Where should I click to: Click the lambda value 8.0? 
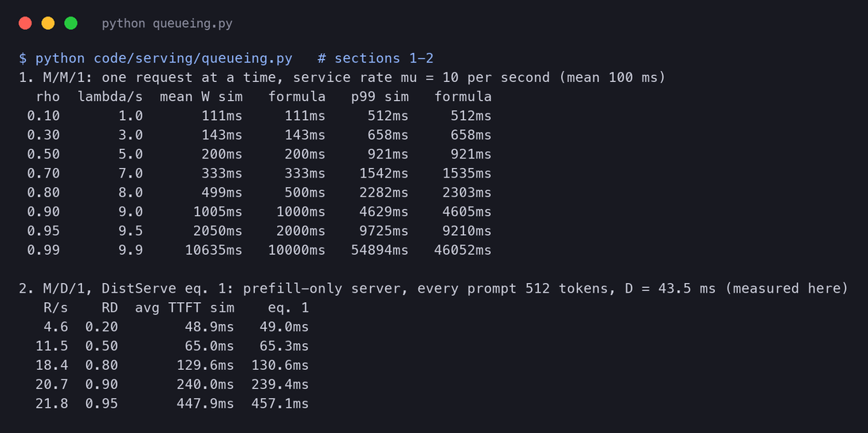click(131, 192)
